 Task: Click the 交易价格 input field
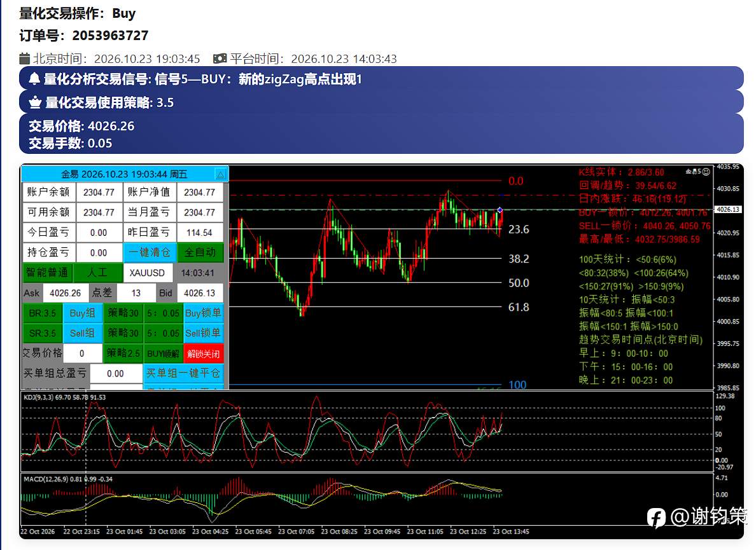(82, 354)
